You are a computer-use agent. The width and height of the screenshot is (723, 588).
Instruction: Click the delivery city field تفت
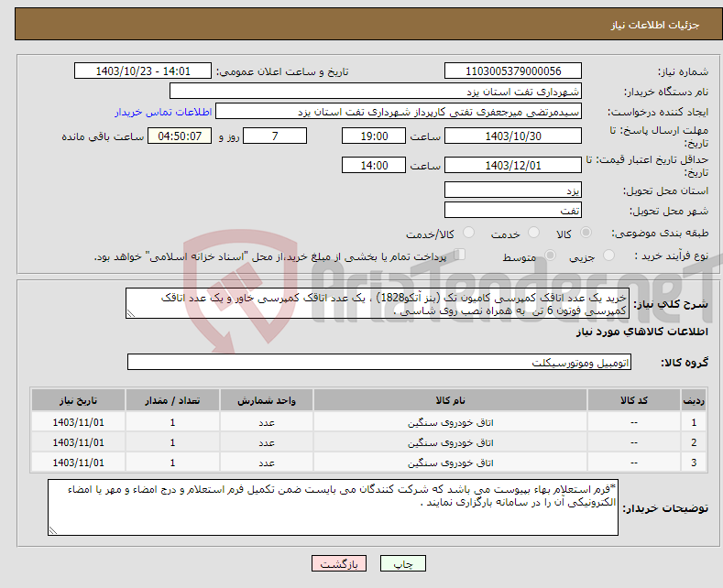coord(513,210)
